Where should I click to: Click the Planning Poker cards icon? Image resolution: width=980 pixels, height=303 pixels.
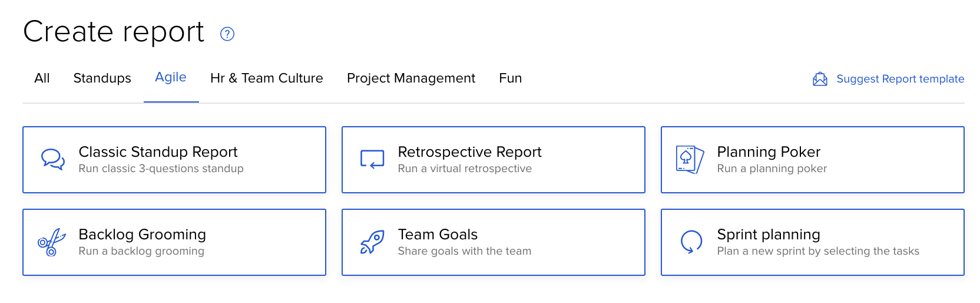click(690, 159)
